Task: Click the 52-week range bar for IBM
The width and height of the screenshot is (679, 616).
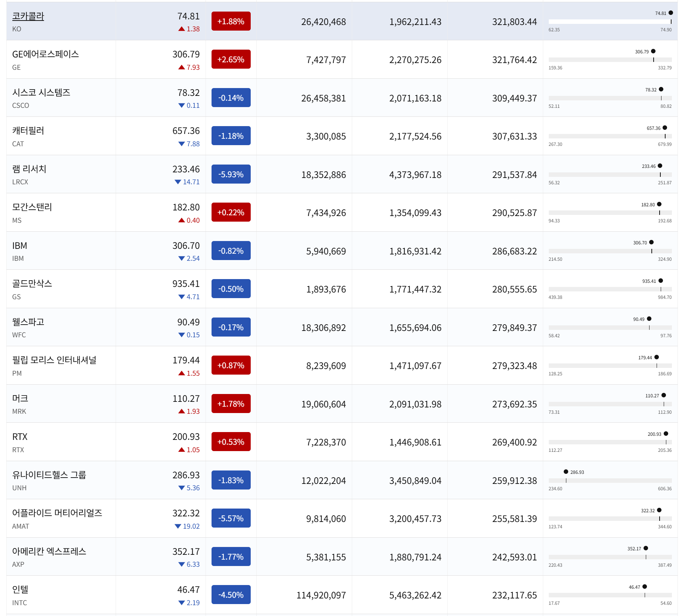Action: 610,251
